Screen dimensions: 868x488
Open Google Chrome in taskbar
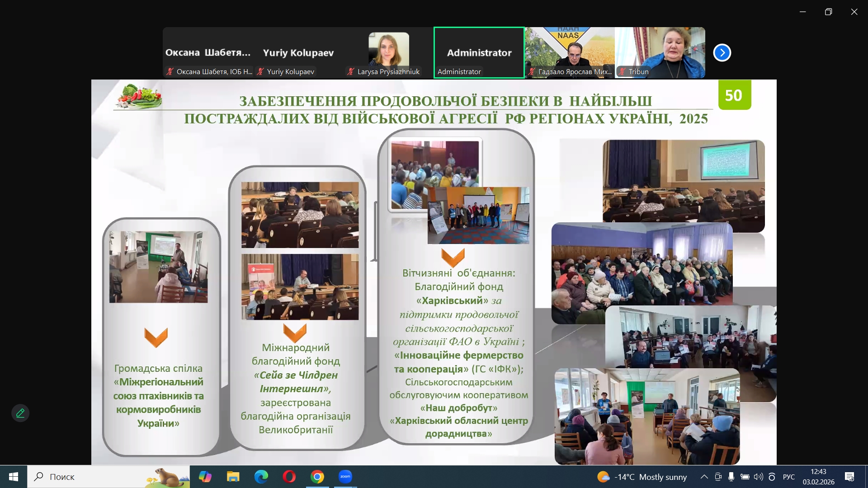(317, 477)
